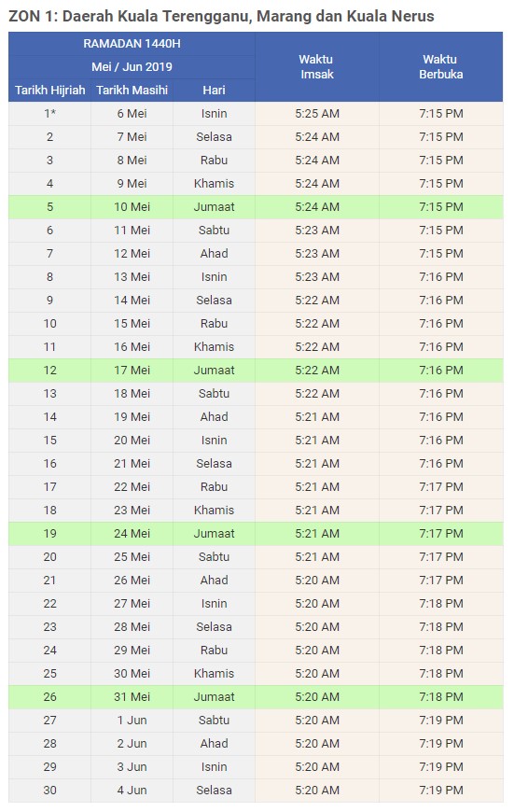Click the Waktu Berbuka column header
The image size is (514, 812).
(440, 67)
